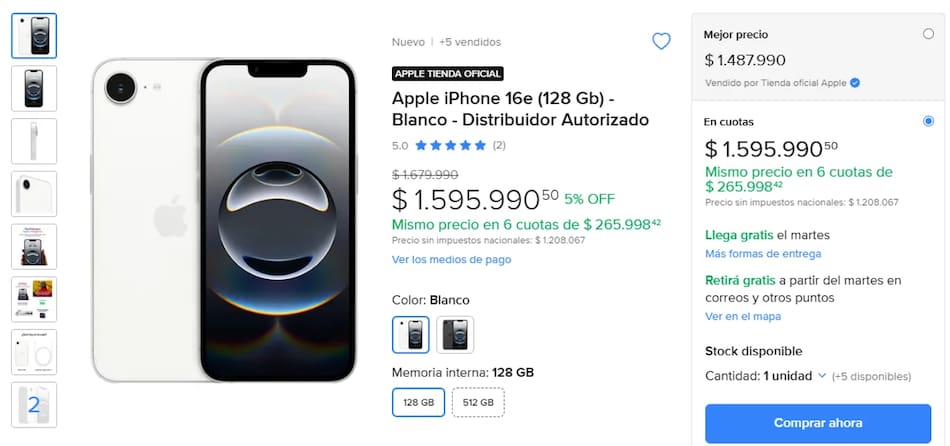This screenshot has width=950, height=446.
Task: Choose the 128 GB memory option
Action: click(x=418, y=402)
